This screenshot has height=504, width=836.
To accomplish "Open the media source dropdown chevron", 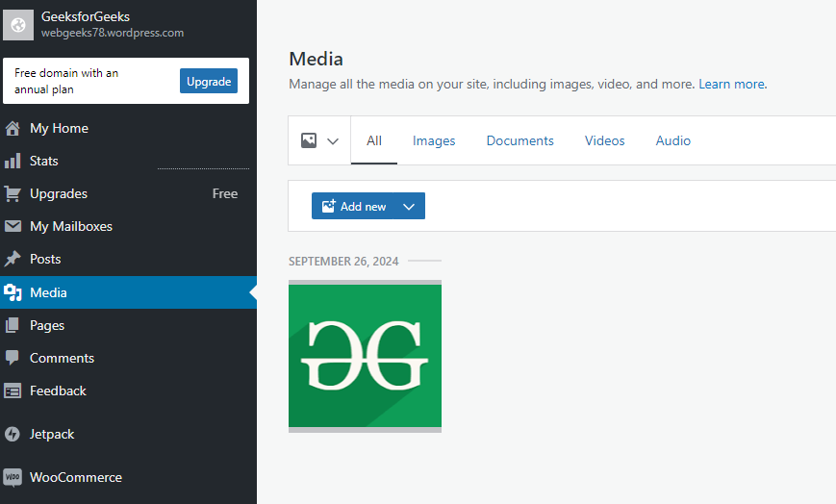I will click(333, 141).
